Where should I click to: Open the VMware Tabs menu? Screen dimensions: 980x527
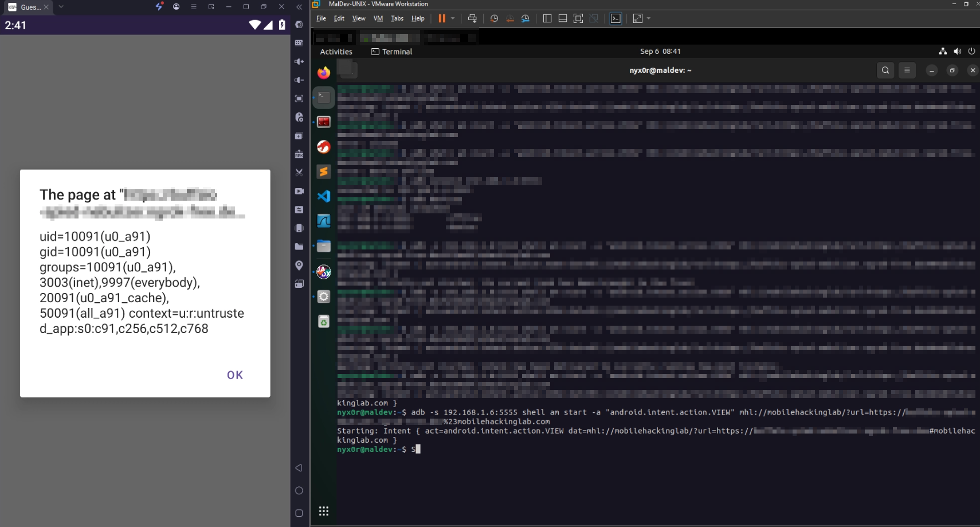pyautogui.click(x=397, y=18)
